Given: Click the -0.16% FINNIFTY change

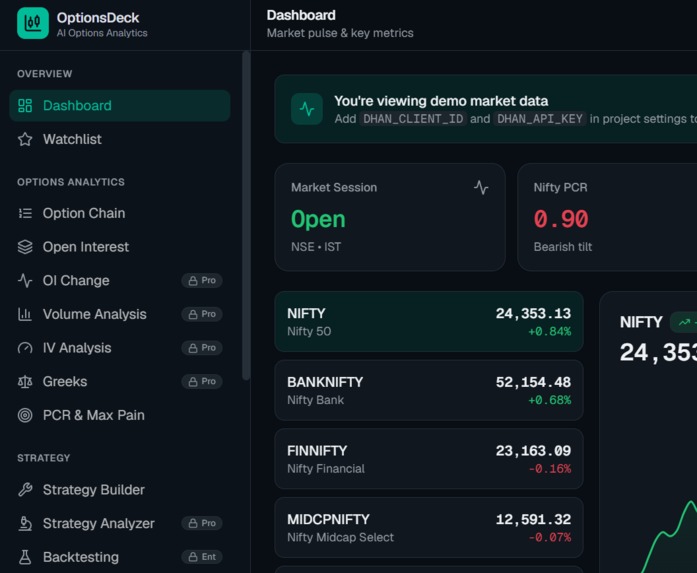Looking at the screenshot, I should [x=549, y=469].
